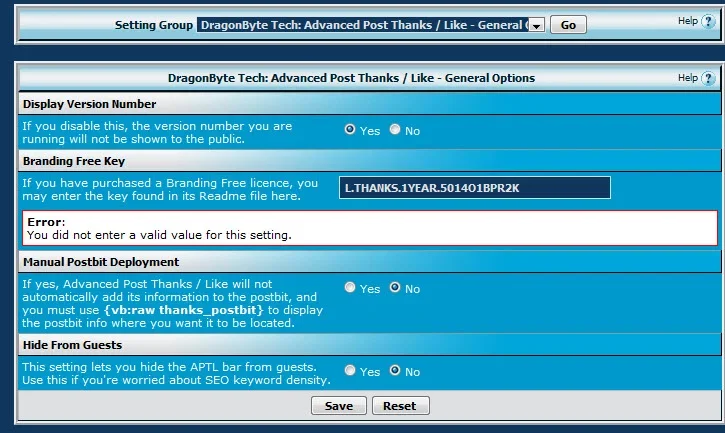
Task: Click the Setting Group label
Action: click(154, 25)
